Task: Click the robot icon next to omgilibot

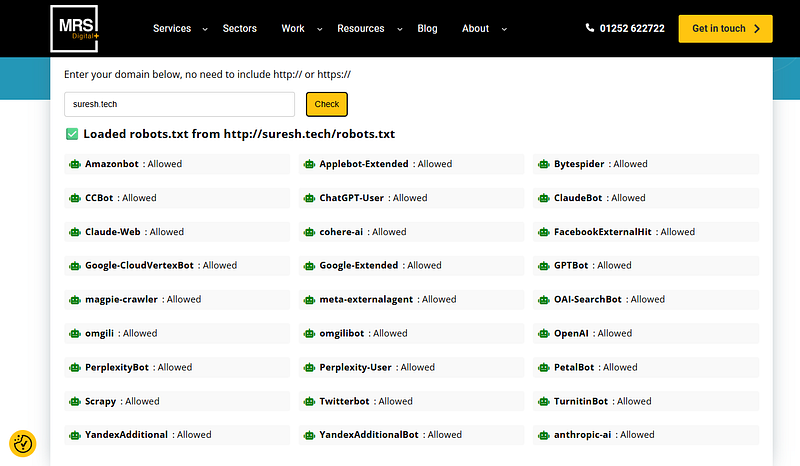Action: pos(309,334)
